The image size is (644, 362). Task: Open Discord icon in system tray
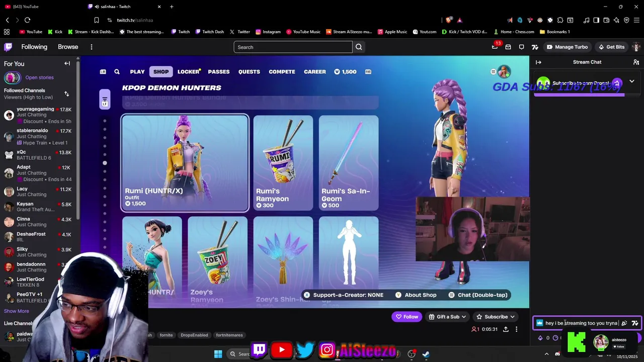point(557,354)
